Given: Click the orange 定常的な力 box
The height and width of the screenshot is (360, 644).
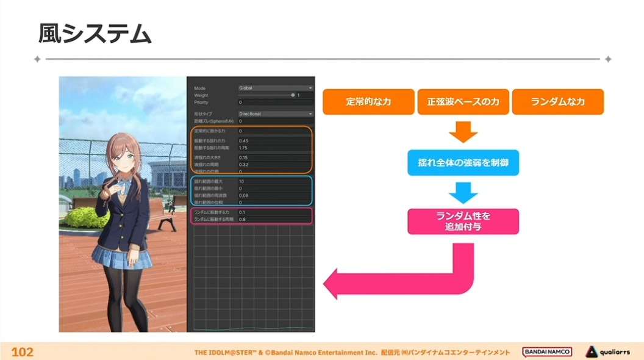Looking at the screenshot, I should pyautogui.click(x=368, y=101).
